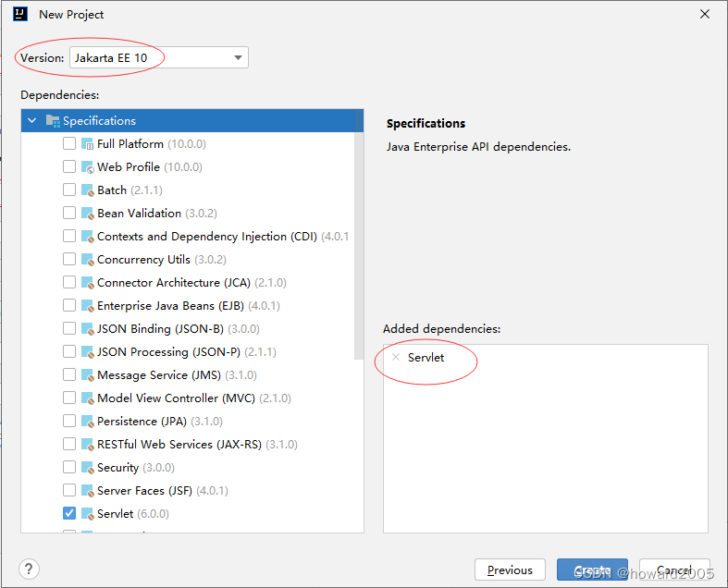Check the Model View Controller checkbox
The image size is (728, 588).
(69, 398)
